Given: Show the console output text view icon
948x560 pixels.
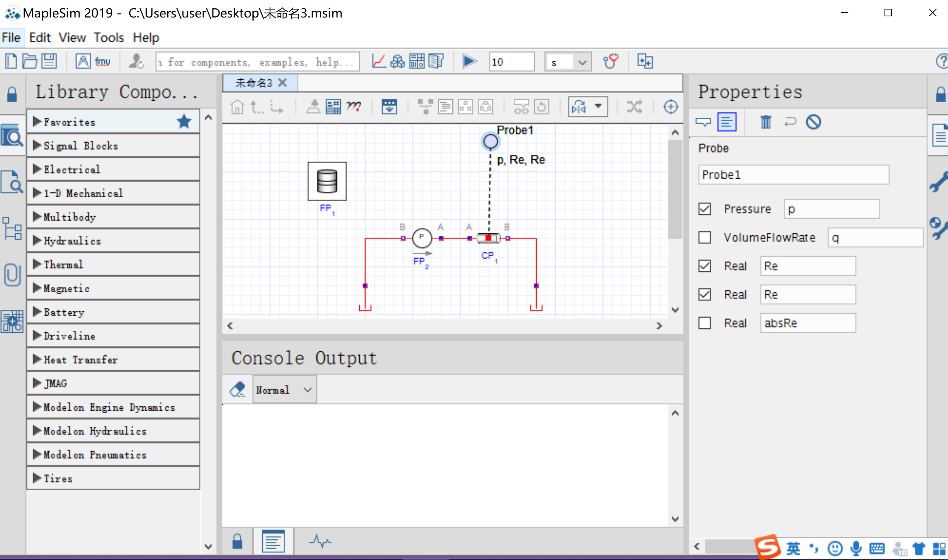Looking at the screenshot, I should pos(273,541).
